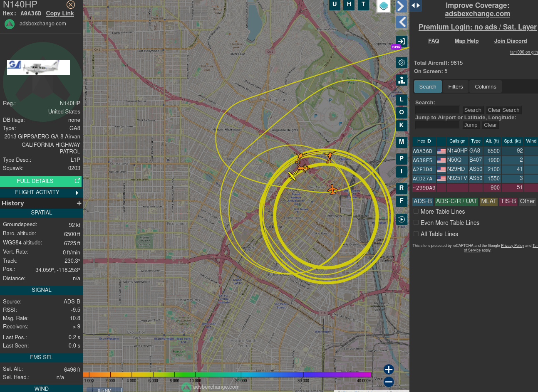Zoom in the map with plus button
538x392 pixels.
coord(389,369)
